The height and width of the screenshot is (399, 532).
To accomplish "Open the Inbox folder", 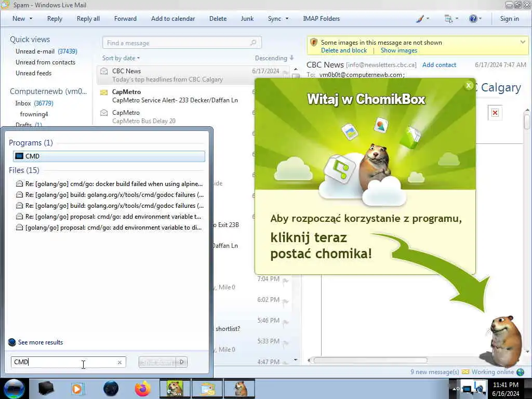I will [34, 103].
